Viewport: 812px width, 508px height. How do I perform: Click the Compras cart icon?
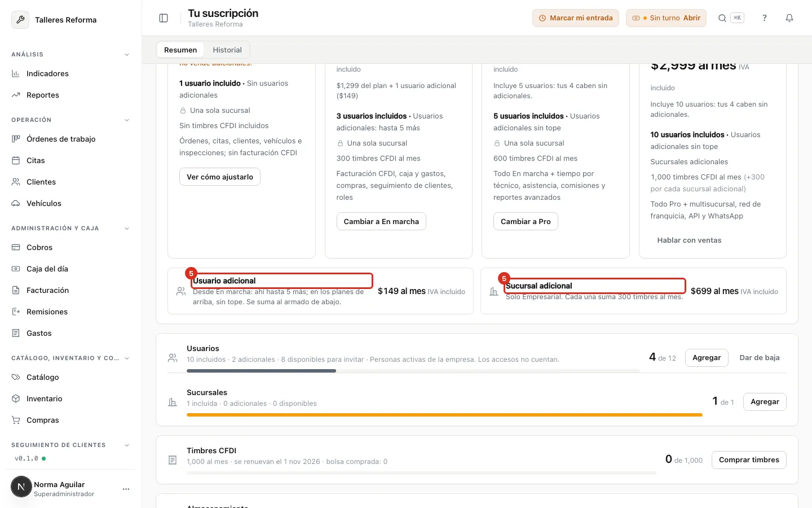(16, 420)
